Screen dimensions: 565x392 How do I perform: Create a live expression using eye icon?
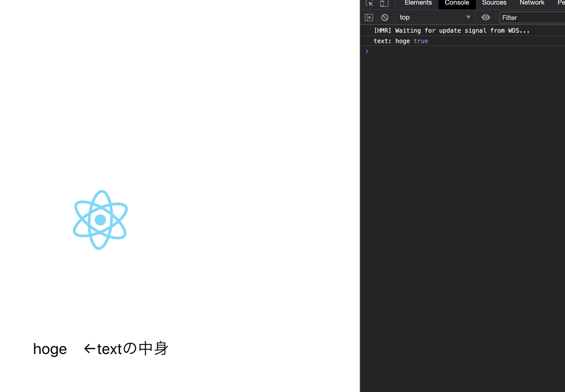point(486,17)
